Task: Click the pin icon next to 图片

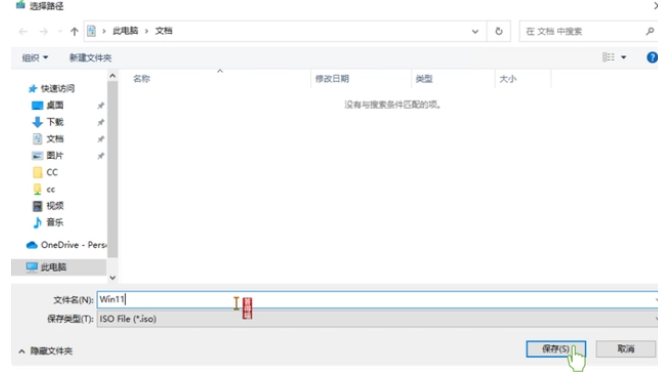Action: (x=100, y=156)
